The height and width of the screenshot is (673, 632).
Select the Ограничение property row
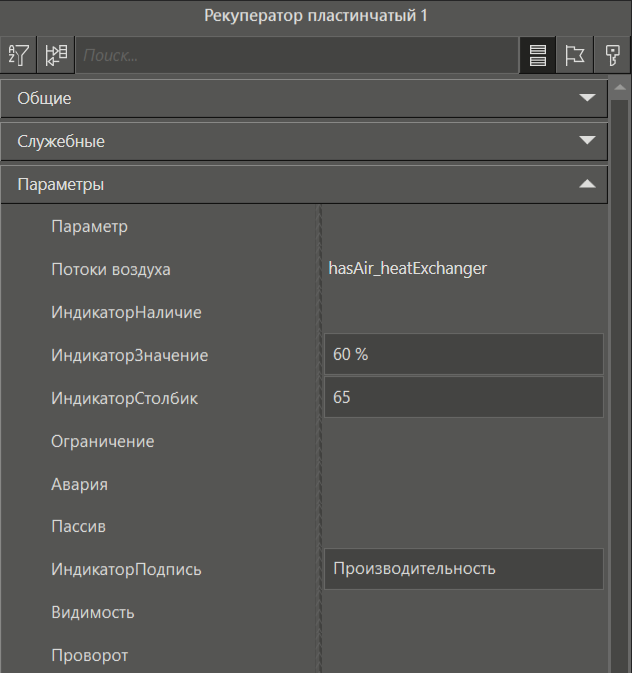pos(102,442)
